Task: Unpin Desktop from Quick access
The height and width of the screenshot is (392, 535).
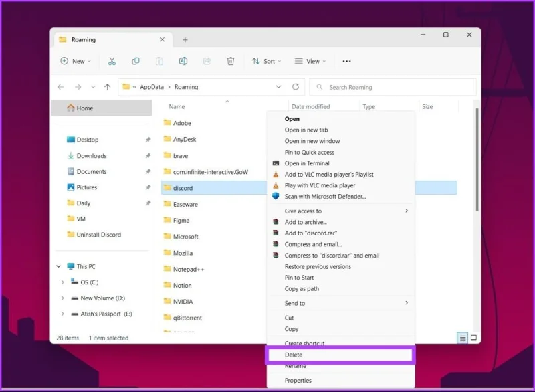Action: pyautogui.click(x=148, y=140)
